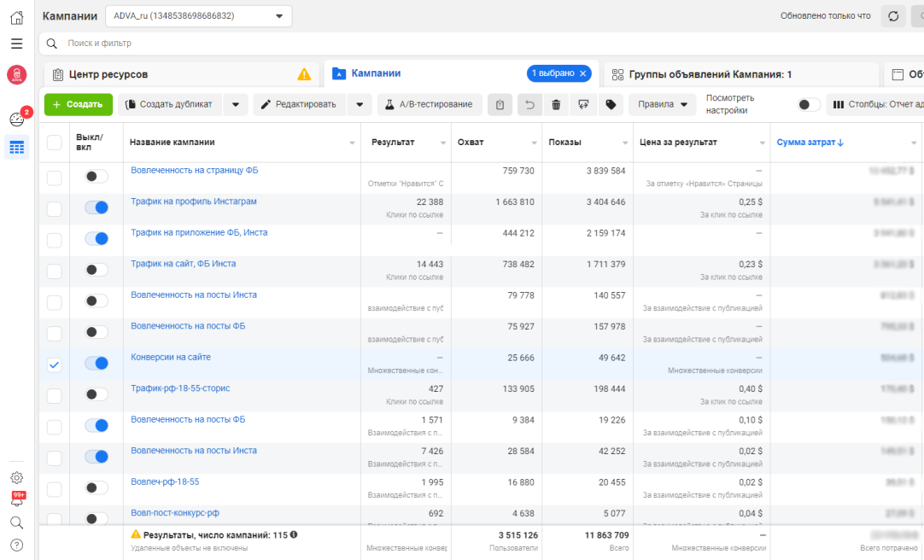Open the hamburger menu in sidebar

[16, 44]
